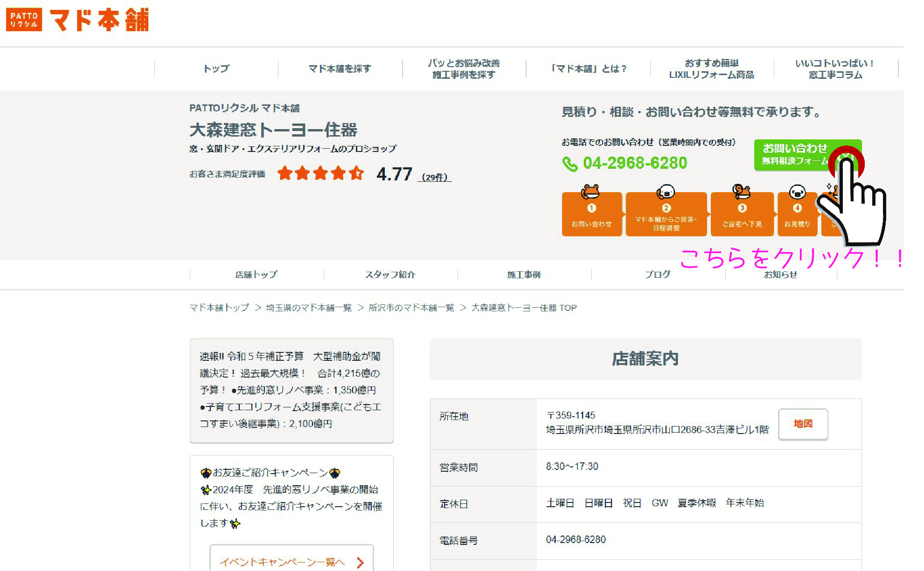Image resolution: width=924 pixels, height=571 pixels.
Task: Open the トップ navigation item
Action: (x=216, y=69)
